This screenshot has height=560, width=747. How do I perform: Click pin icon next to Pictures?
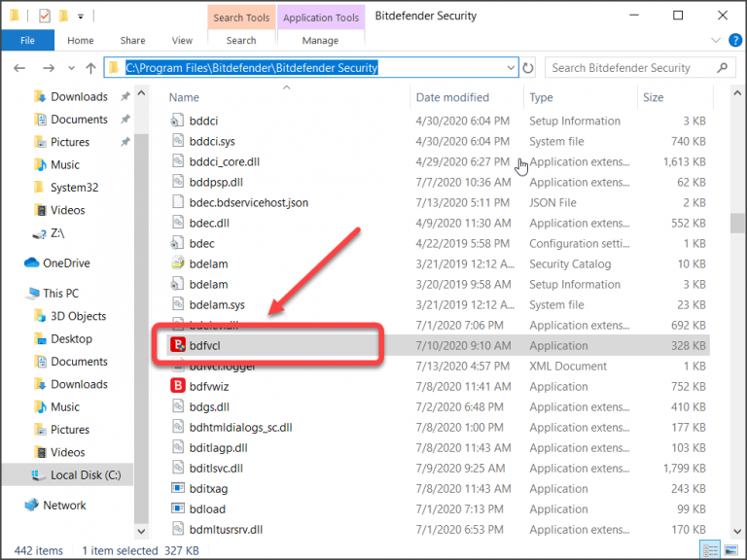124,141
